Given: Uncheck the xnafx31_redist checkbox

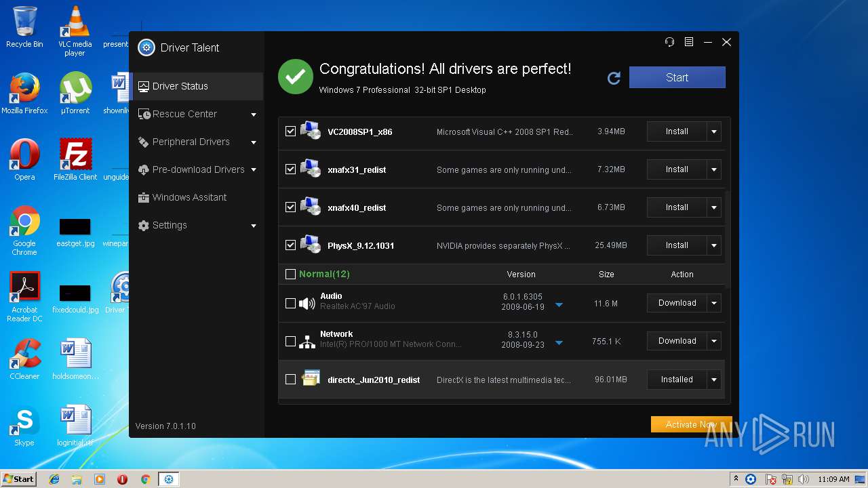Looking at the screenshot, I should pyautogui.click(x=291, y=169).
